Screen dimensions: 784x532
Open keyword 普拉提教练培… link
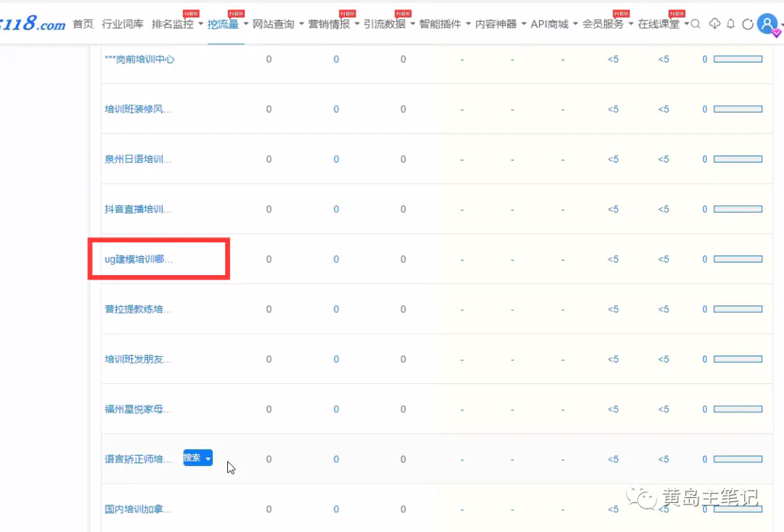point(138,309)
